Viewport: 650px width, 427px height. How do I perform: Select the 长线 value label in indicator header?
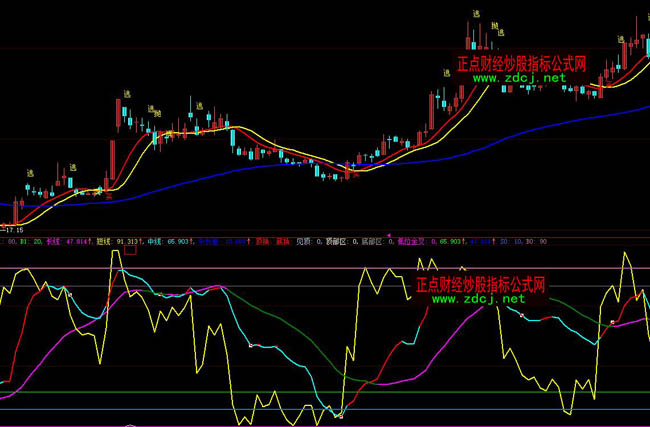click(x=63, y=241)
